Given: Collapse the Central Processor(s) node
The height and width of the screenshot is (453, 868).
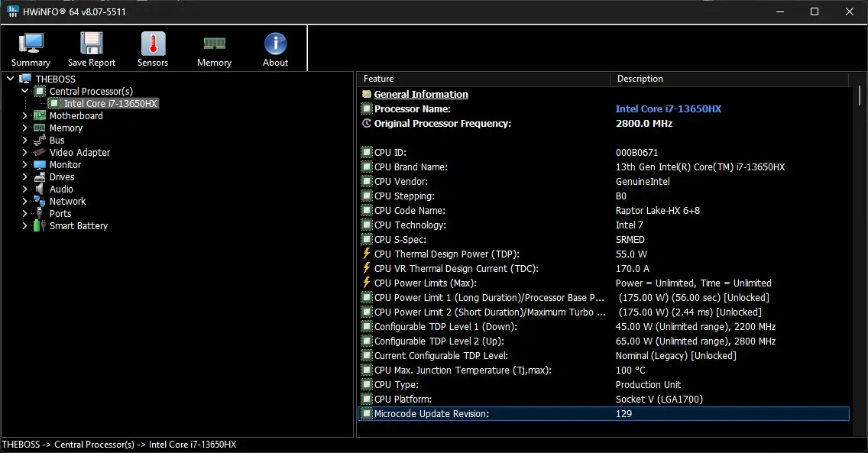Looking at the screenshot, I should (x=24, y=91).
